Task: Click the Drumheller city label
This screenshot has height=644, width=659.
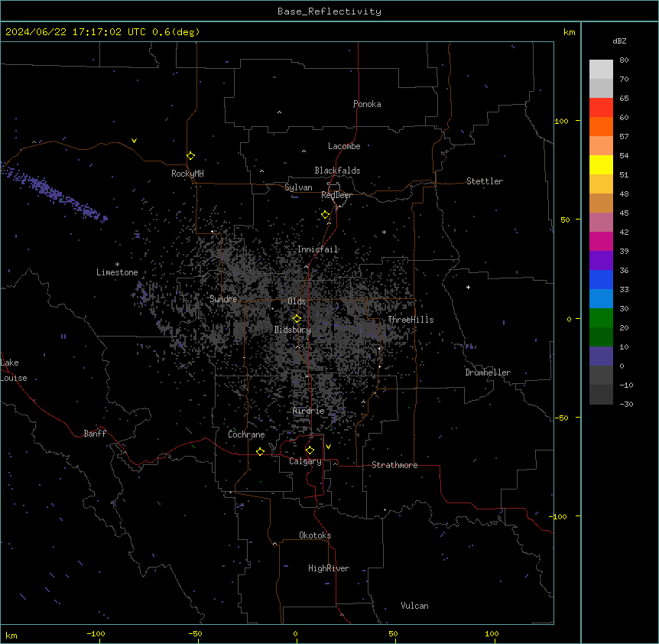Action: click(488, 372)
